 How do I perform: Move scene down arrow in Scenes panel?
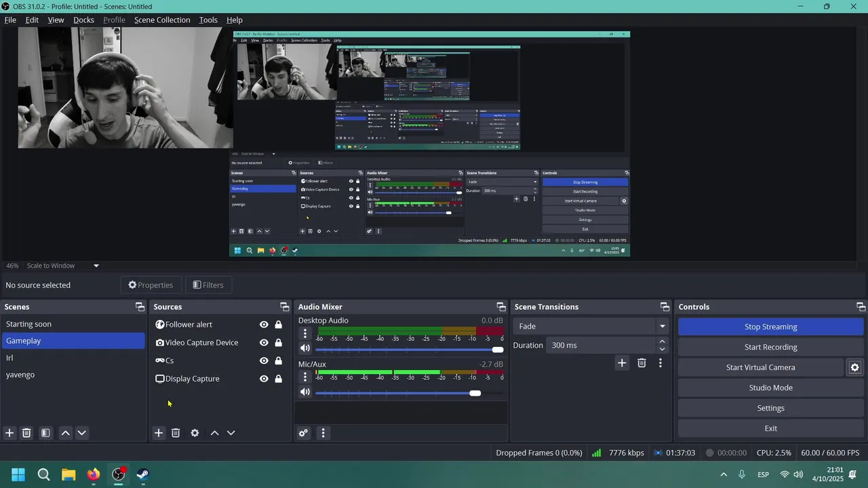pyautogui.click(x=81, y=432)
